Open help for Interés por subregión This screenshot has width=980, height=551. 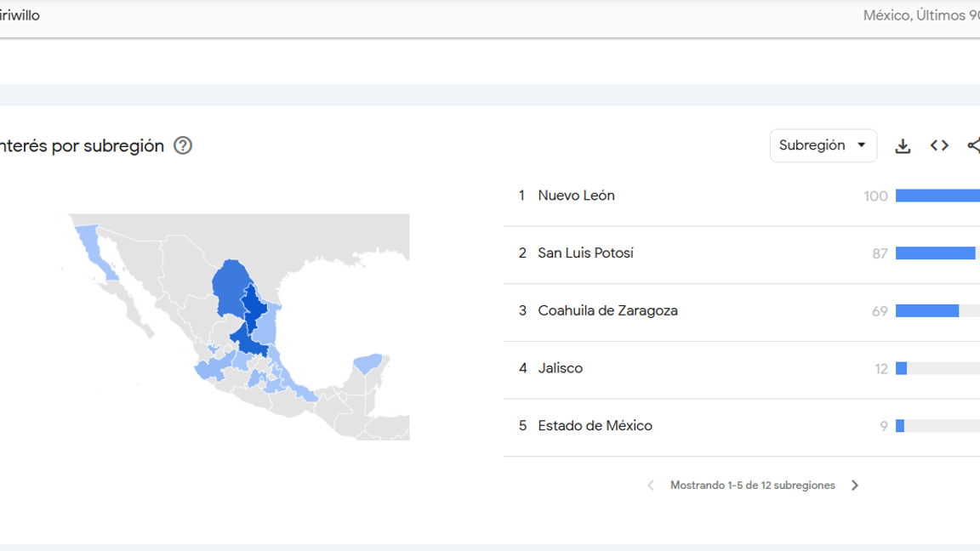tap(182, 145)
